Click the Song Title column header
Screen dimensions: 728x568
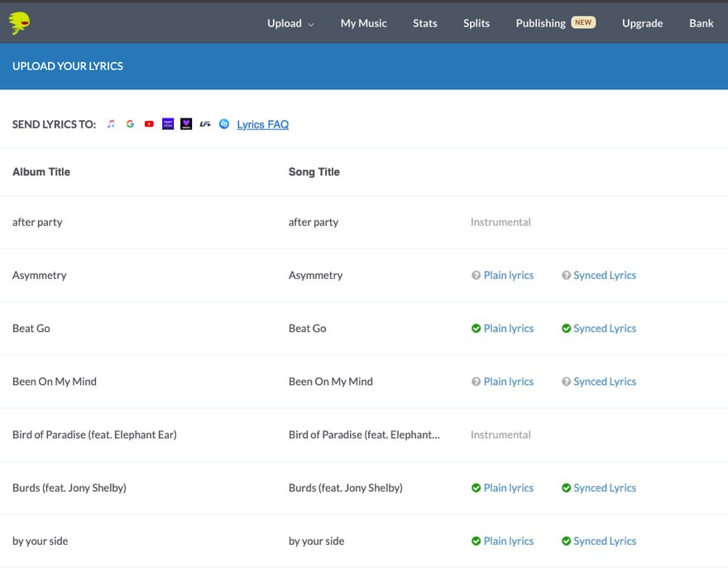click(314, 172)
